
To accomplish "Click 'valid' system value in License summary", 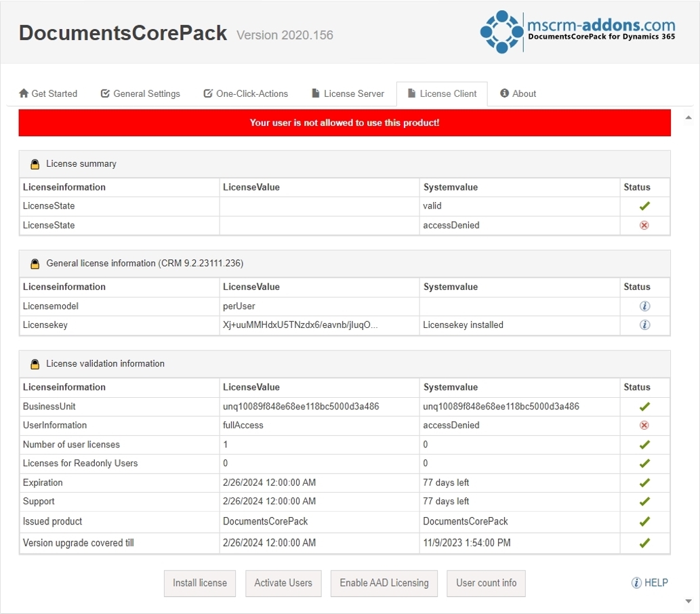I will point(432,206).
